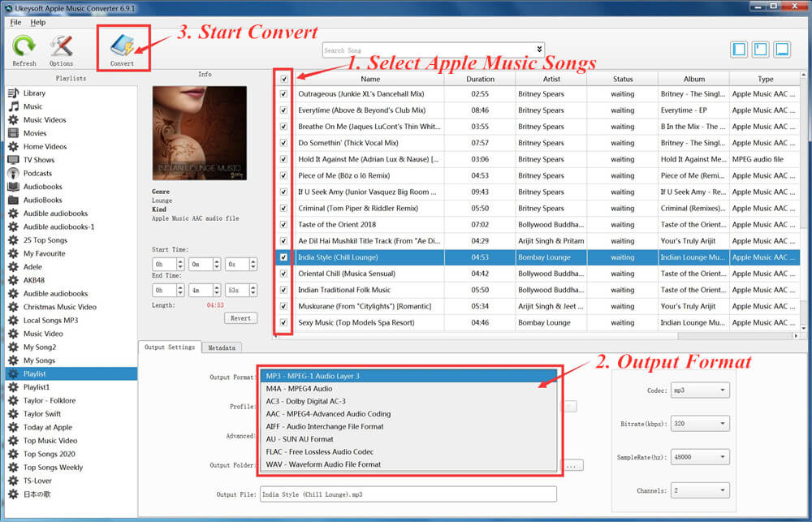This screenshot has height=522, width=812.
Task: Browse for output folder with the ... button
Action: tap(571, 465)
